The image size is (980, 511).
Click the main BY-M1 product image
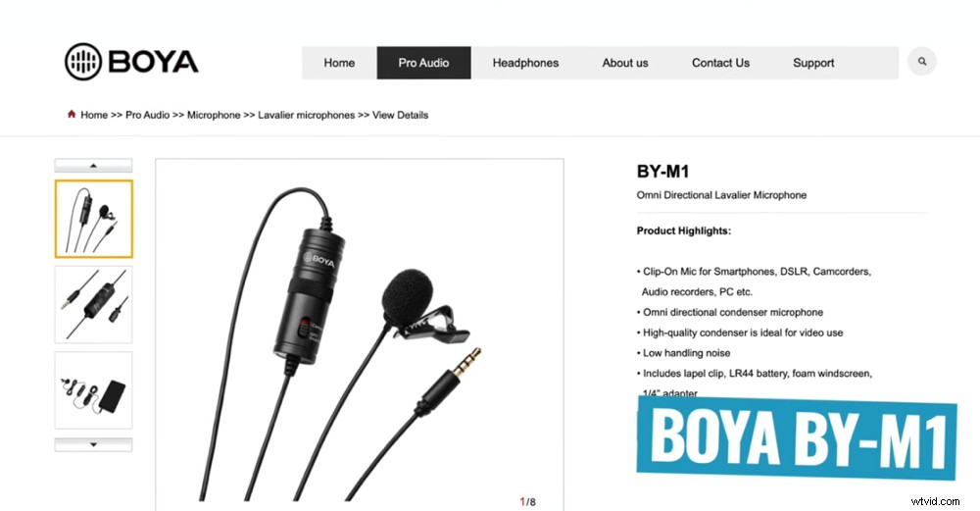[360, 334]
